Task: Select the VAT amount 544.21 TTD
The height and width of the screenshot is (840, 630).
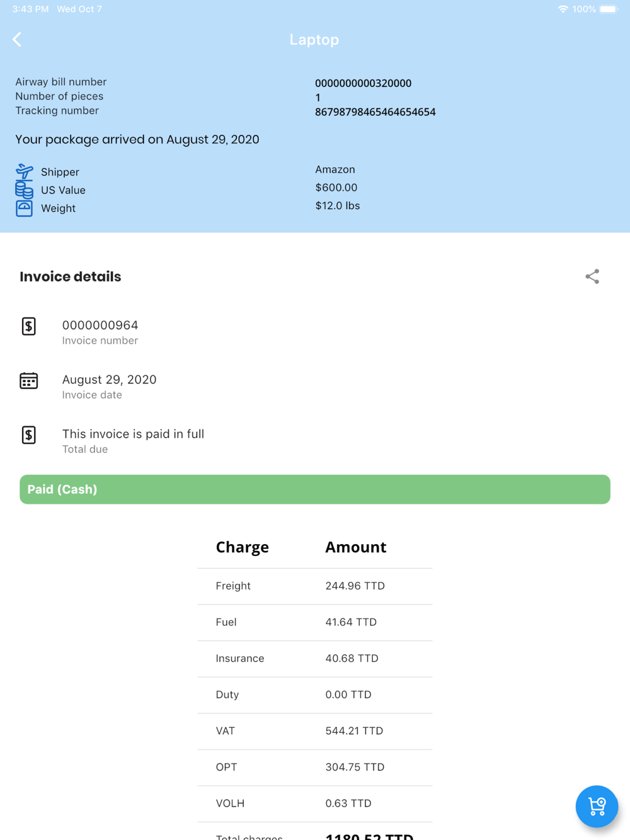Action: tap(354, 731)
